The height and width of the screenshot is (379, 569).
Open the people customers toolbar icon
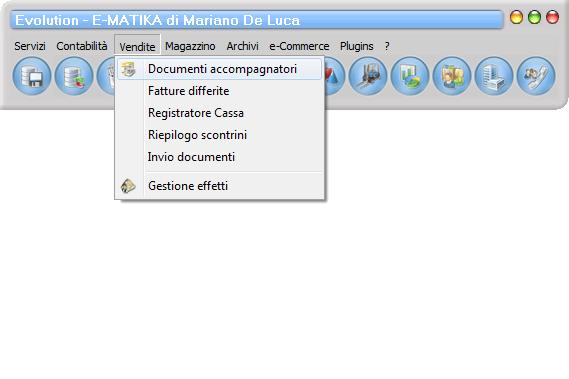452,76
